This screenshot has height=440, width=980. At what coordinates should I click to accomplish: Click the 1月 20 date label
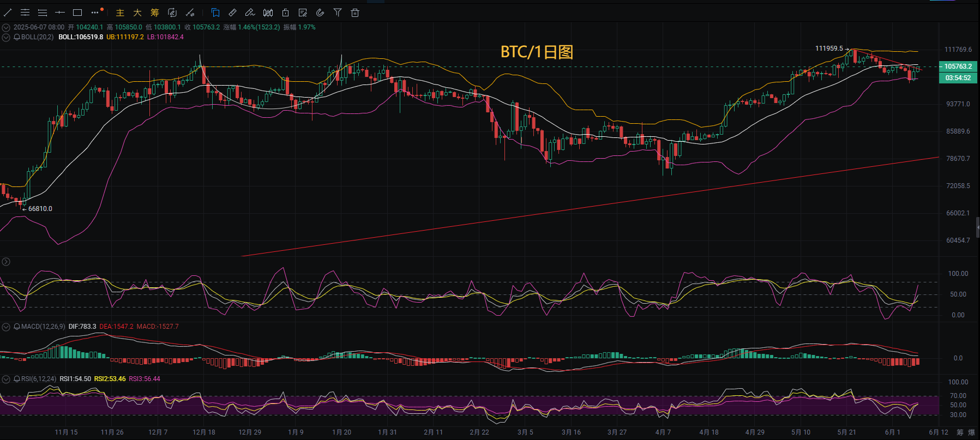pos(341,432)
